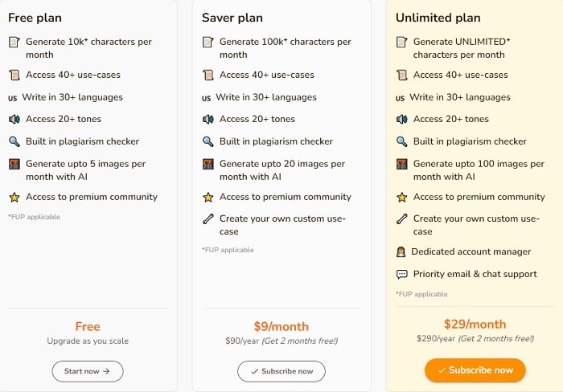The height and width of the screenshot is (392, 563).
Task: Click the $9/month price text
Action: click(x=281, y=326)
